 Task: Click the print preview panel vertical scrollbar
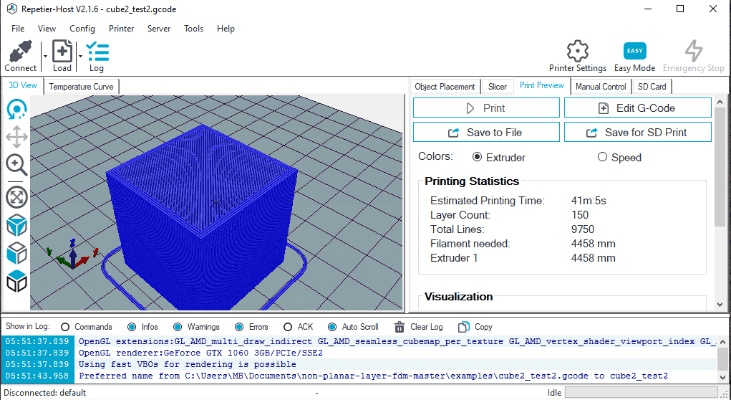pos(718,200)
